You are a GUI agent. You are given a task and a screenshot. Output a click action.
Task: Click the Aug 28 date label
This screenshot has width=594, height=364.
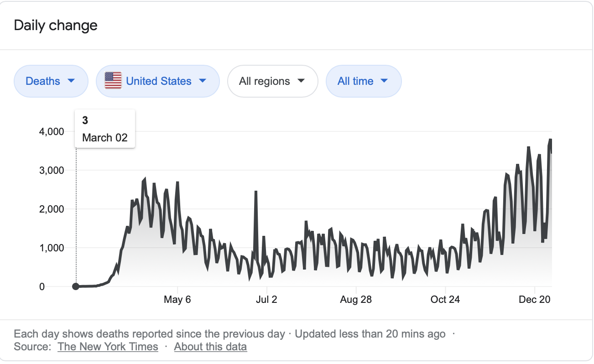[x=356, y=300]
